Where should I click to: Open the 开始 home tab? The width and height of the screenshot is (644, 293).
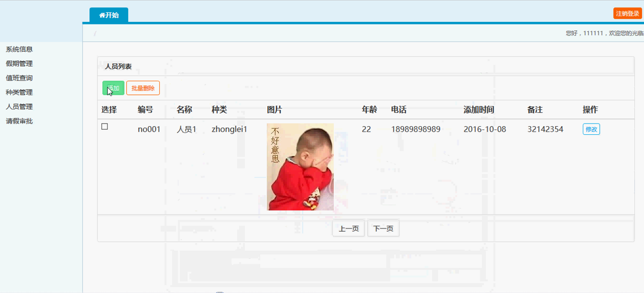click(109, 15)
